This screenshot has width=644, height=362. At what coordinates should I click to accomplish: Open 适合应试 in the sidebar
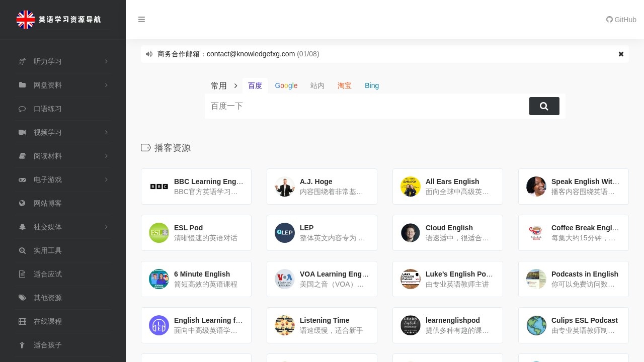48,274
